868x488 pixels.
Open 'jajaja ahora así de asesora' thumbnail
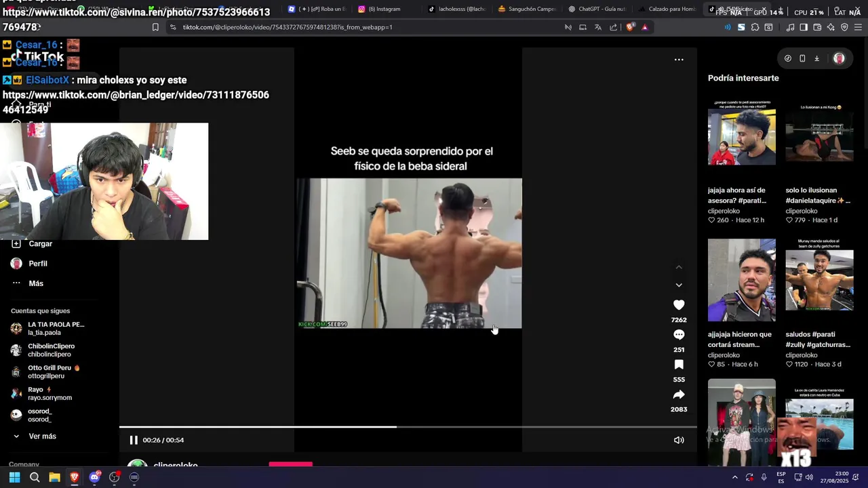[742, 134]
